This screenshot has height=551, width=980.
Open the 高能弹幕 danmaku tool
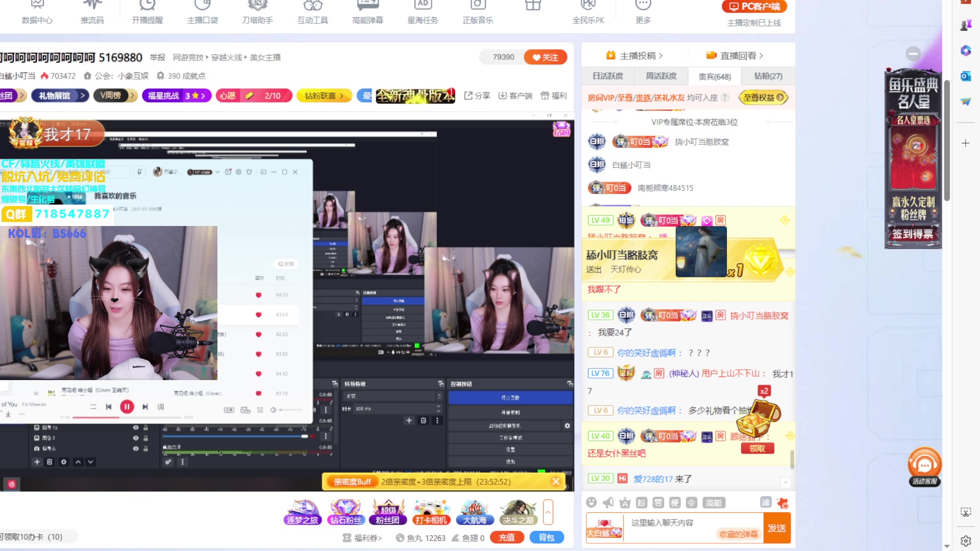click(x=367, y=13)
